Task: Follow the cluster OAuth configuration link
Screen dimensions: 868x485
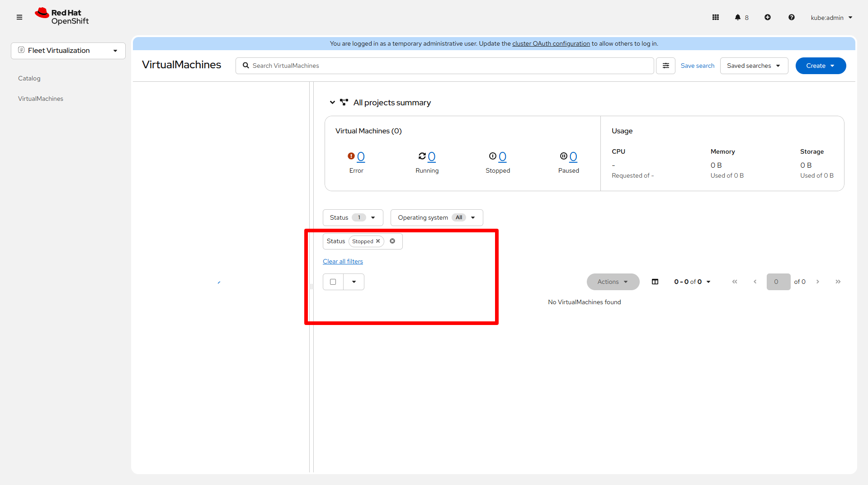Action: (551, 43)
